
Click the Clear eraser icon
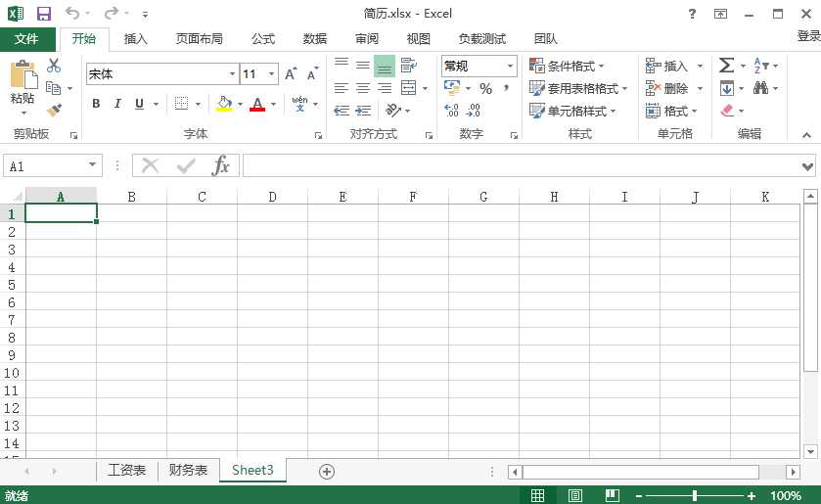tap(727, 110)
